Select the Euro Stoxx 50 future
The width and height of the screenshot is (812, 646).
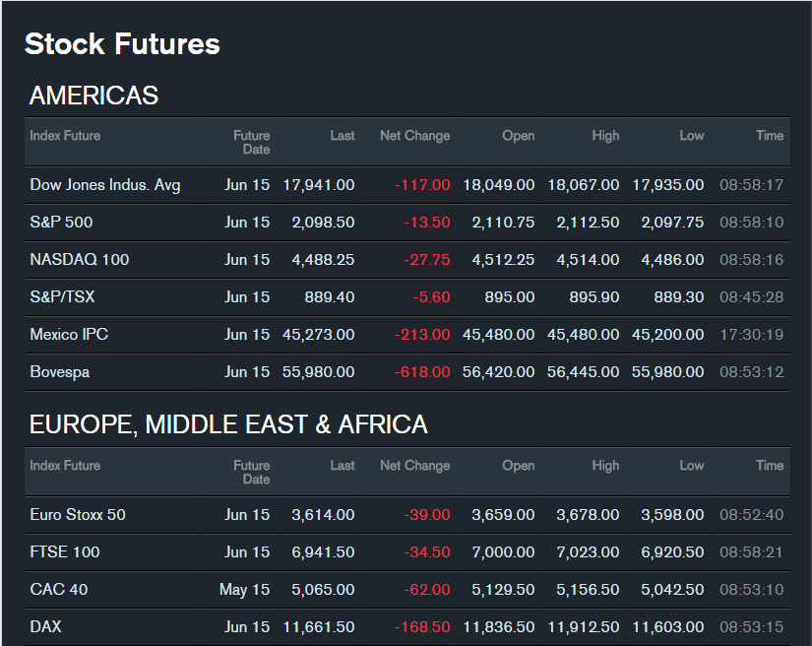click(x=78, y=515)
